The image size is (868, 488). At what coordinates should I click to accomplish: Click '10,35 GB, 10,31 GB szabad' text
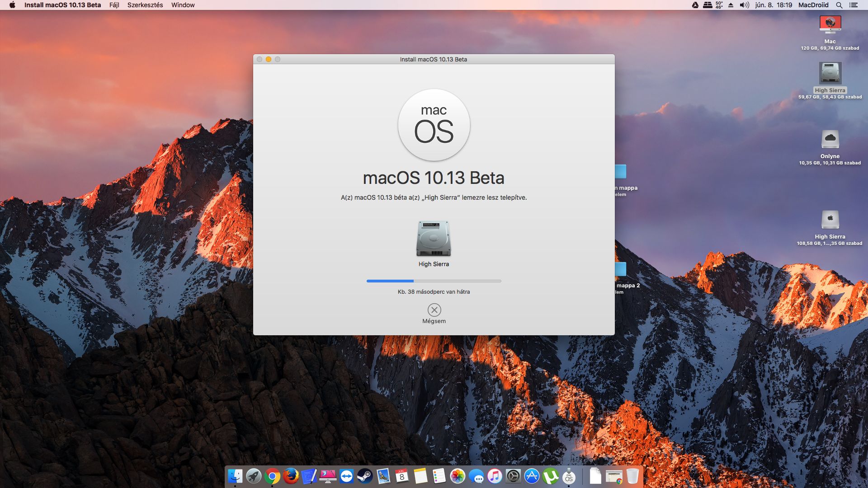[830, 163]
